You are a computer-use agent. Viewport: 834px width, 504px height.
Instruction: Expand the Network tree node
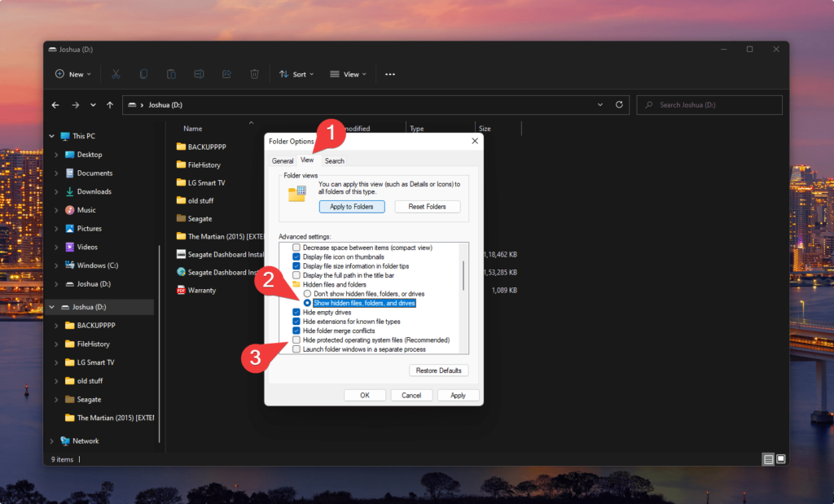pos(52,441)
